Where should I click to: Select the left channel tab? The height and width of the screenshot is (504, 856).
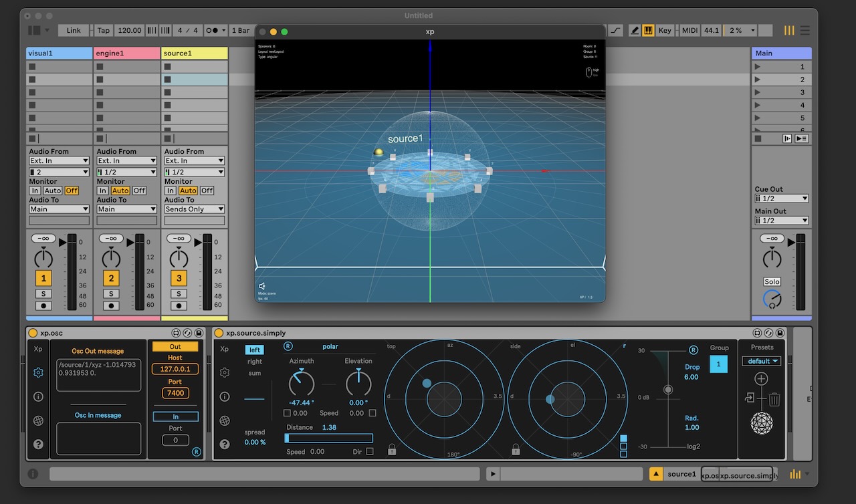254,350
